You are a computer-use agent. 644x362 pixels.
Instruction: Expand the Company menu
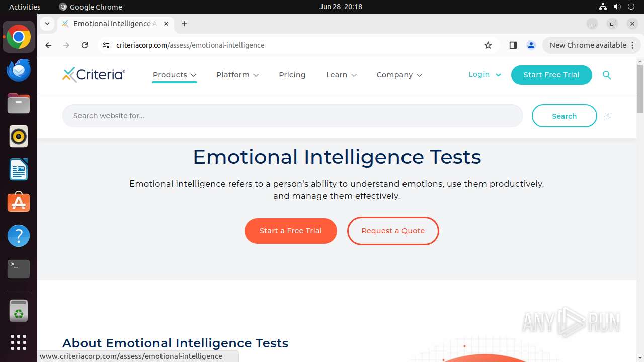pyautogui.click(x=399, y=75)
